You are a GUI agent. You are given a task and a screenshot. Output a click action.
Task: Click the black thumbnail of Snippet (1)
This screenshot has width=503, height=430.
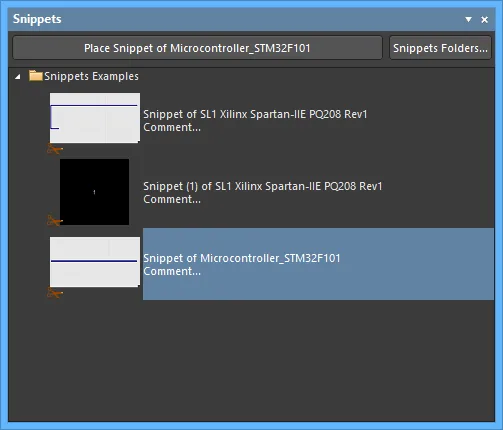click(x=94, y=192)
